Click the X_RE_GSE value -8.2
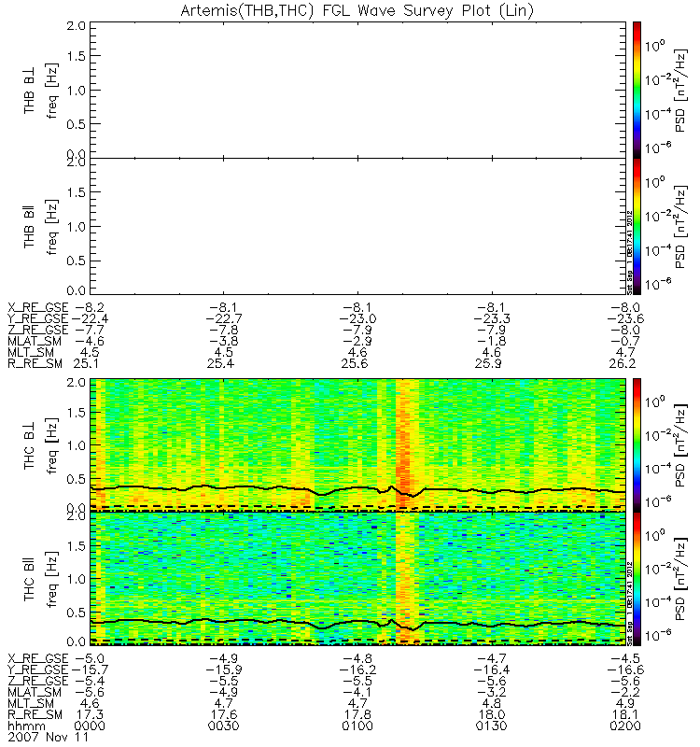The width and height of the screenshot is (700, 747). (x=89, y=308)
